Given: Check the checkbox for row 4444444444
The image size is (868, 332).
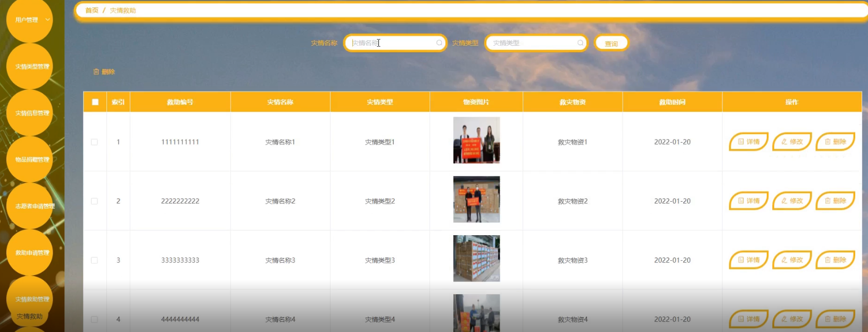Looking at the screenshot, I should point(94,319).
